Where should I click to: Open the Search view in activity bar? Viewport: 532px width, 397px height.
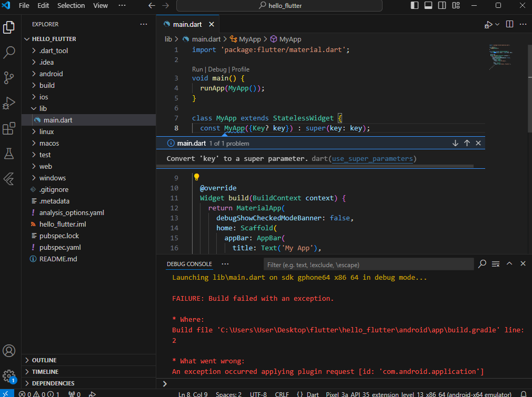click(x=9, y=52)
